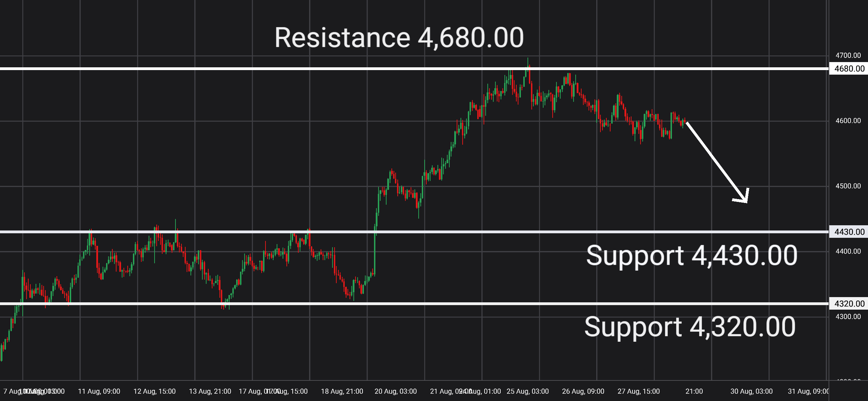The image size is (868, 401).
Task: Click the 25 Aug, 03:00 time label
Action: (527, 391)
